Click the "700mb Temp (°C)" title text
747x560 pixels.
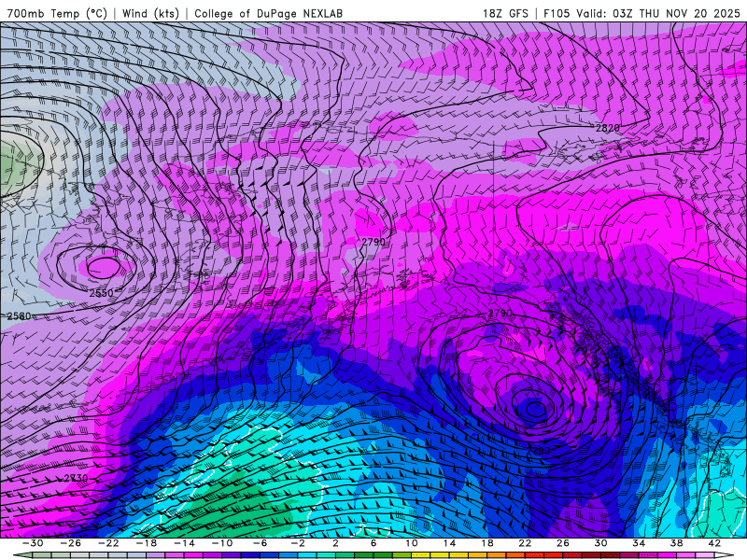tap(57, 13)
